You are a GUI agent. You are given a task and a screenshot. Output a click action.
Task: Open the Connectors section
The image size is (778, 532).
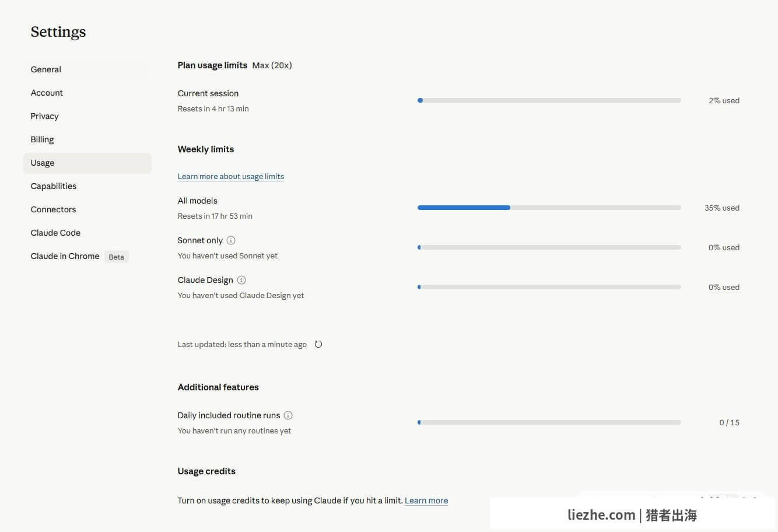click(x=87, y=209)
